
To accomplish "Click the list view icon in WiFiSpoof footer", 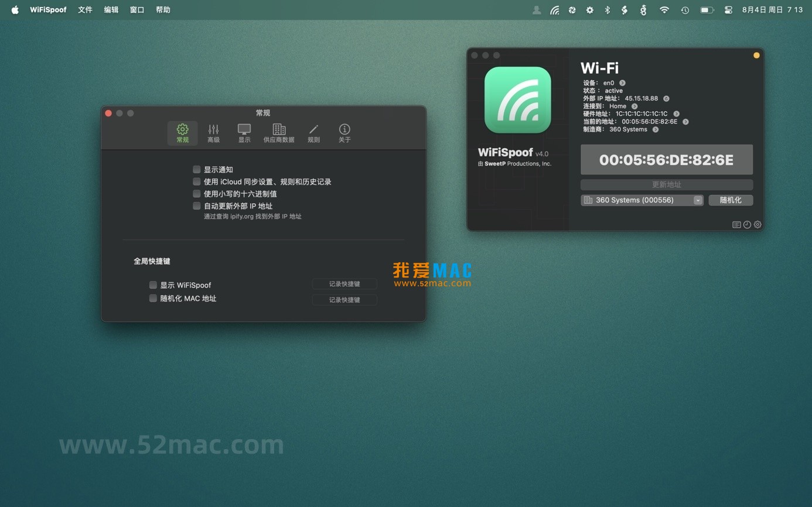I will click(x=736, y=224).
